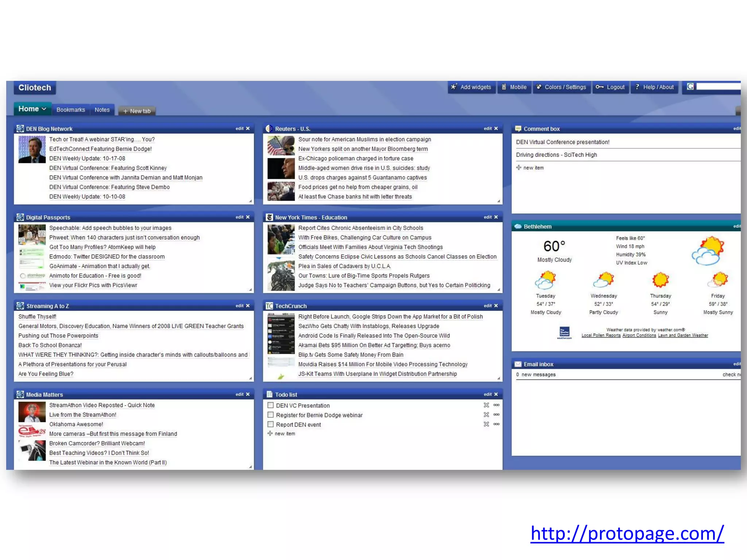The width and height of the screenshot is (747, 560).
Task: Open Driving directions - SciTech High comment
Action: pyautogui.click(x=556, y=155)
